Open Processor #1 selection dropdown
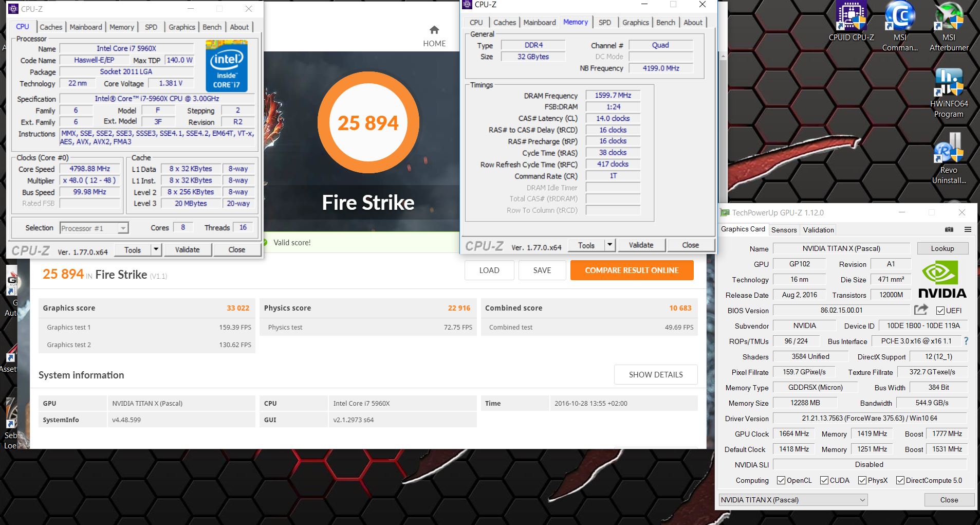Image resolution: width=980 pixels, height=525 pixels. 95,228
